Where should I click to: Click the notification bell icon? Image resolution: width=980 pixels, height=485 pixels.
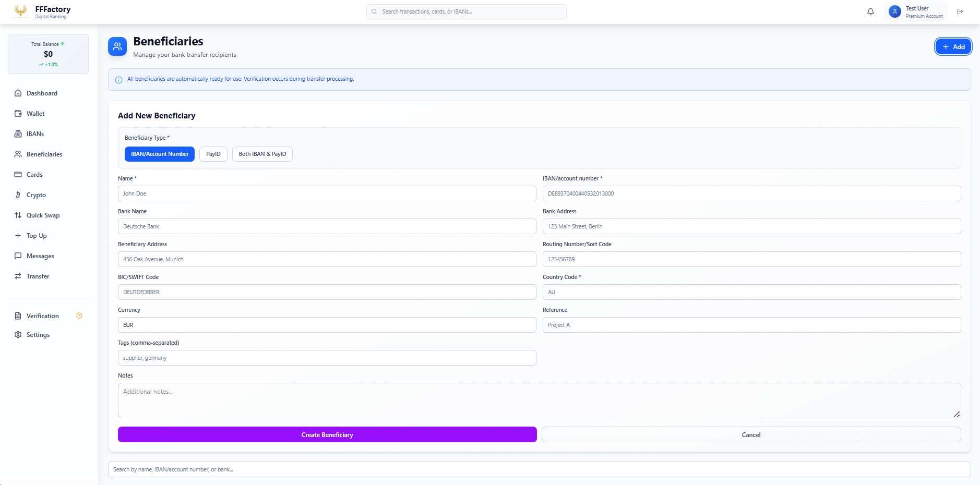[870, 11]
